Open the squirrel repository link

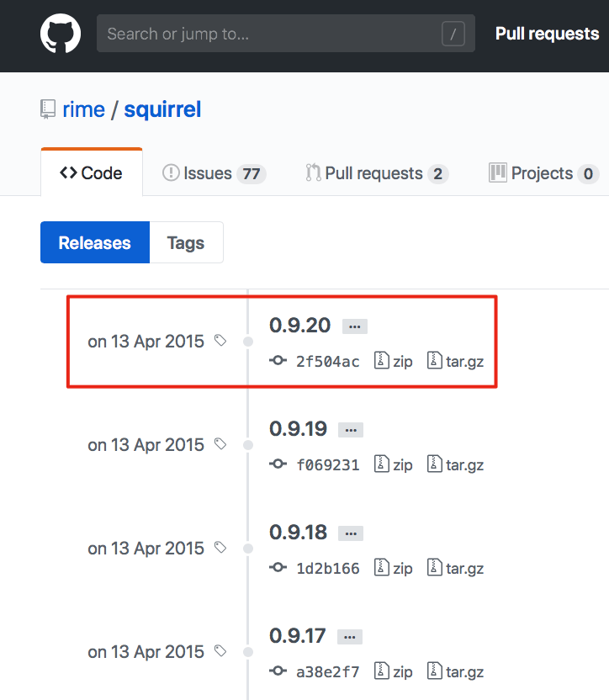point(162,109)
